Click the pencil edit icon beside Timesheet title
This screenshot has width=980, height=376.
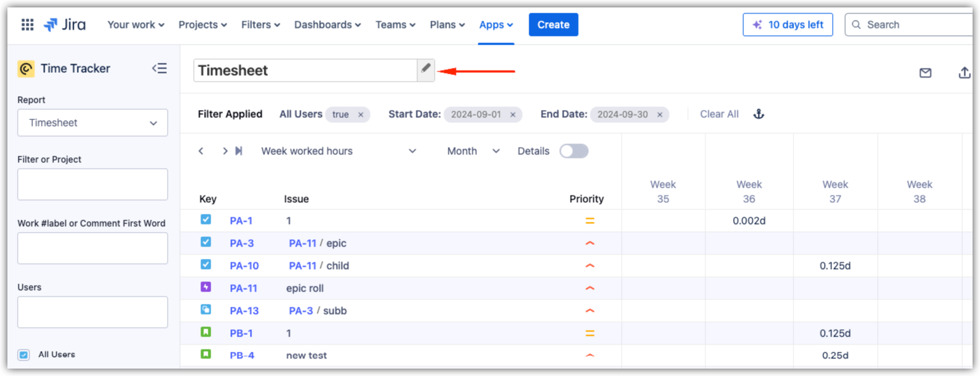point(426,69)
